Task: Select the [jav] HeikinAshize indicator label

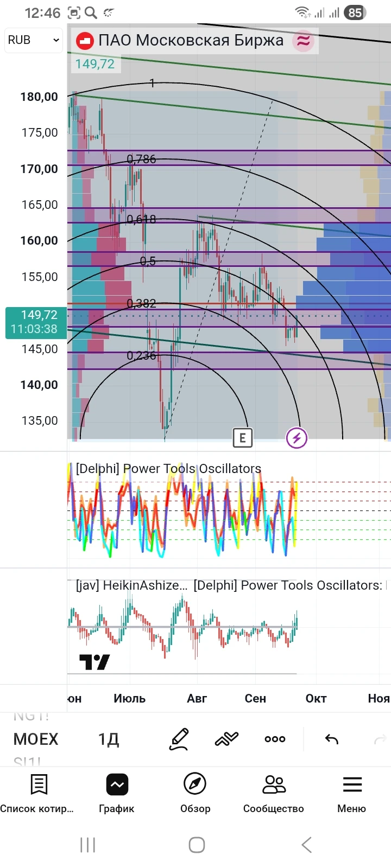Action: tap(131, 585)
